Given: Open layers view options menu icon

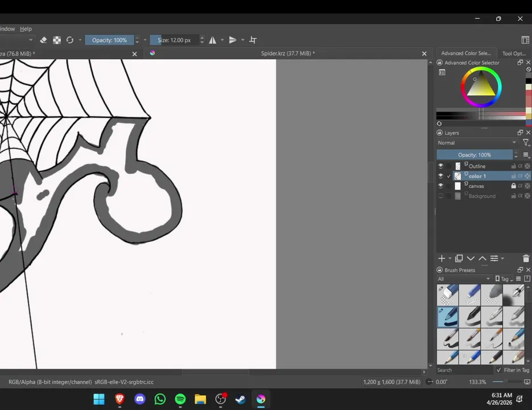Looking at the screenshot, I should pos(526,155).
